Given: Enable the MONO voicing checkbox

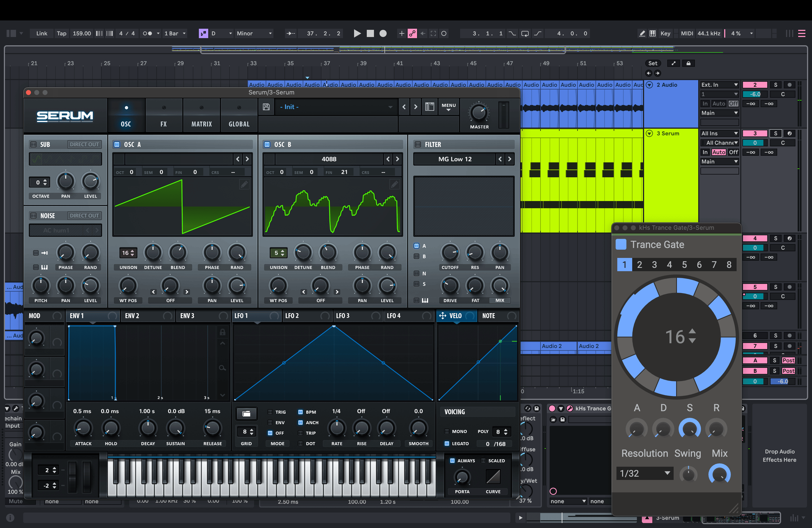Looking at the screenshot, I should (x=447, y=431).
